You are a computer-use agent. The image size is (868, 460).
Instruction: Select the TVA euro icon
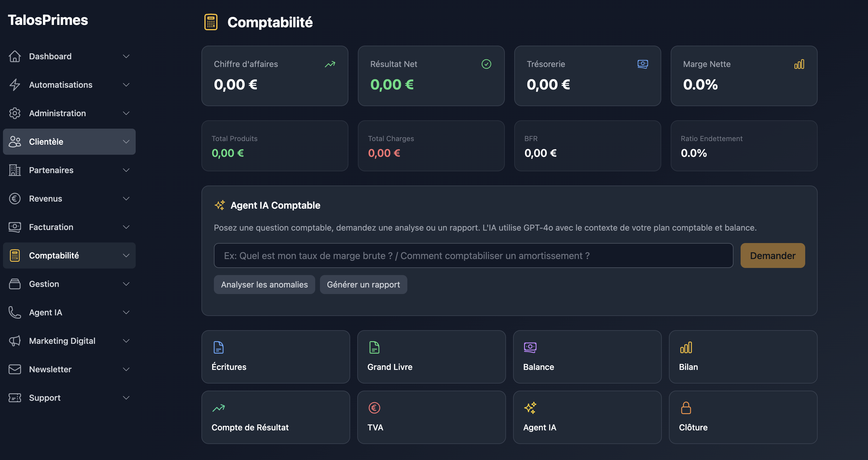click(374, 407)
